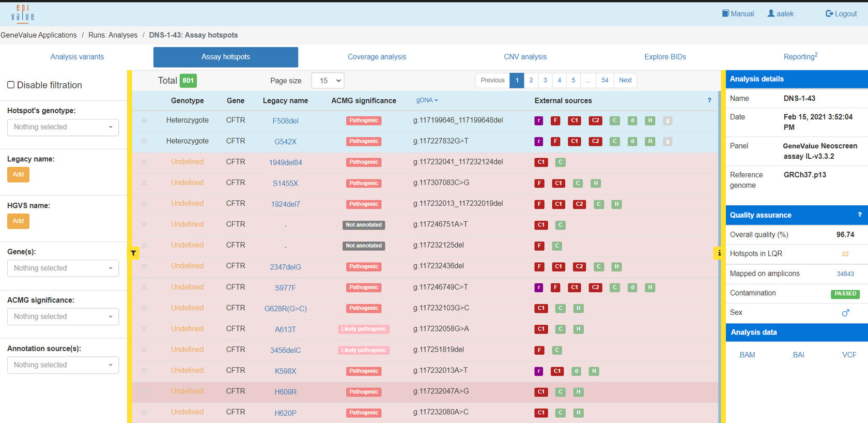Click purple 'r' source badge for F508del

538,120
